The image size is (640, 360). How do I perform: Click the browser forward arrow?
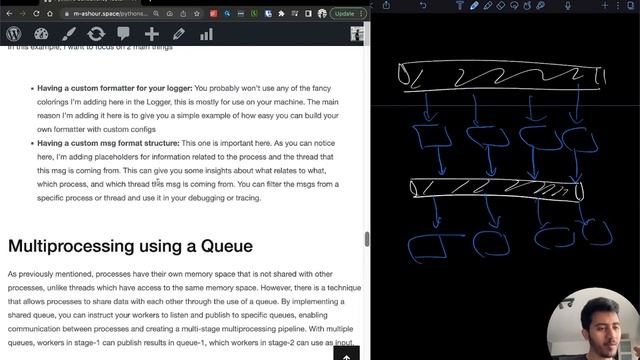click(22, 13)
